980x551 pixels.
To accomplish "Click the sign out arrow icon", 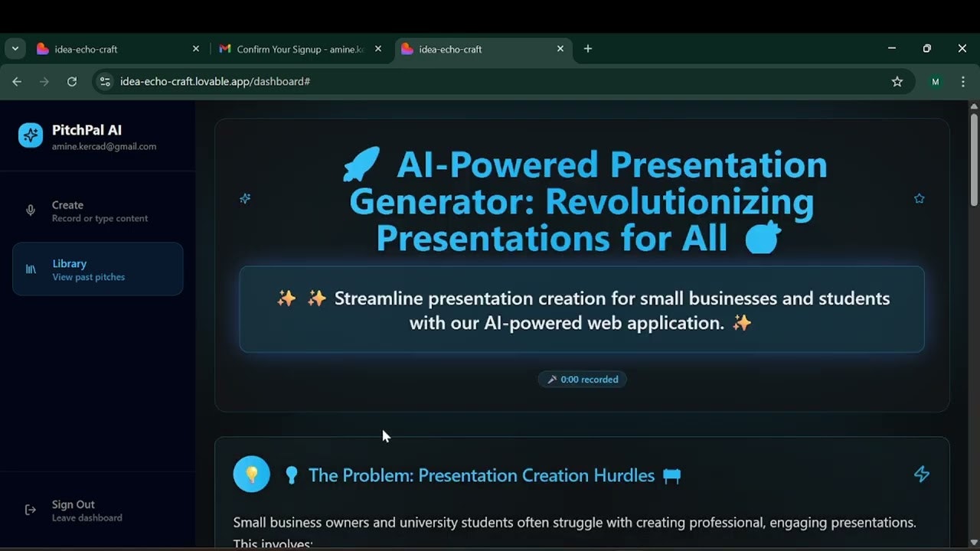I will [x=31, y=510].
